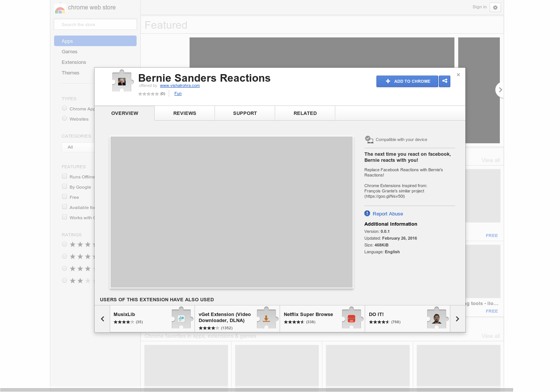Select the top ratings filter radio button
The width and height of the screenshot is (560, 392).
pos(64,244)
